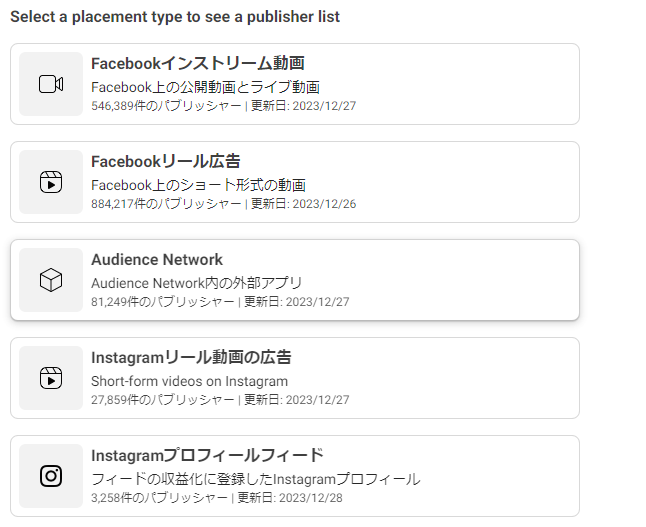Click Audience Network内の外部アプリ description

[196, 283]
